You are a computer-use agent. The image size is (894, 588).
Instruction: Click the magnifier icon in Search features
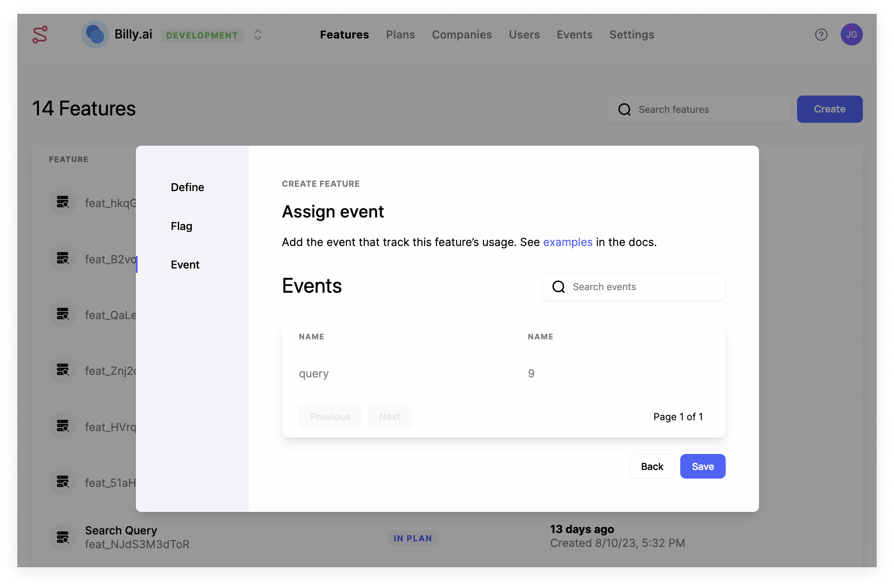point(624,109)
